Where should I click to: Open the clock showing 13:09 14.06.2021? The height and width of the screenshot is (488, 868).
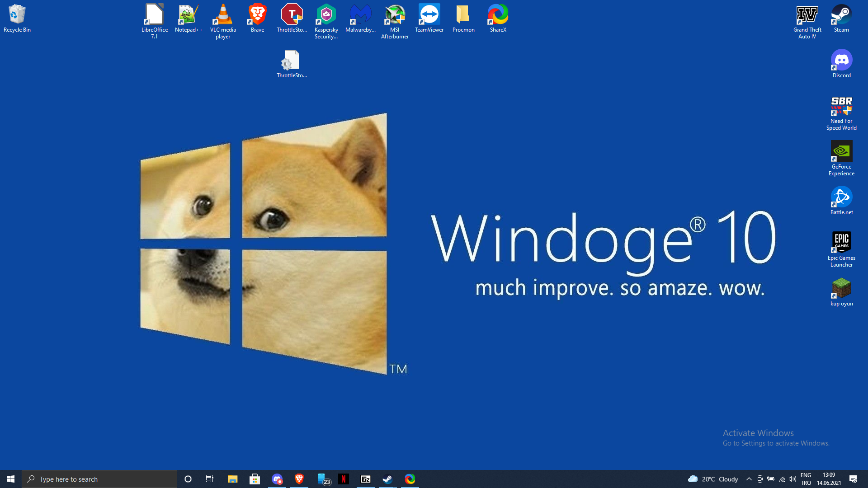[x=829, y=479]
